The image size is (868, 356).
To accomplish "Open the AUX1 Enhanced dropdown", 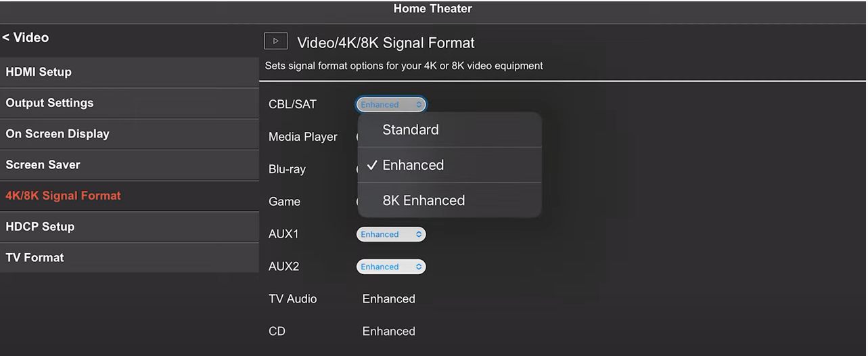I will (x=391, y=234).
